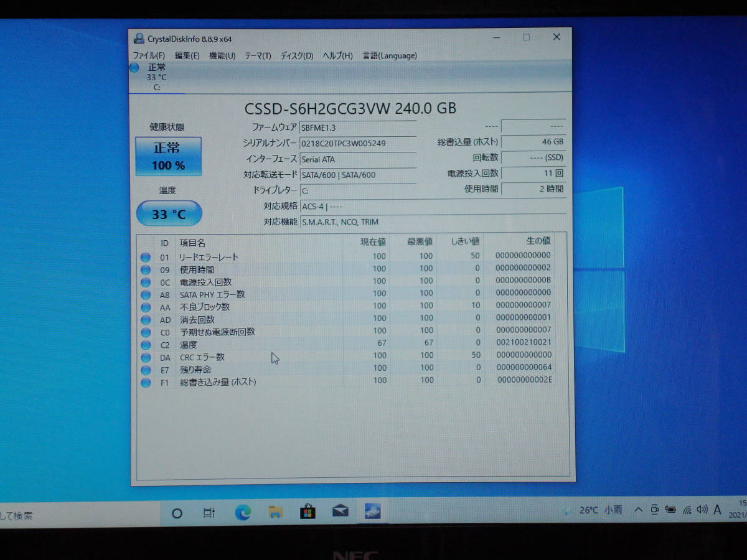Click raw value 002100210021 in 温度 row
This screenshot has height=560, width=747.
click(524, 342)
